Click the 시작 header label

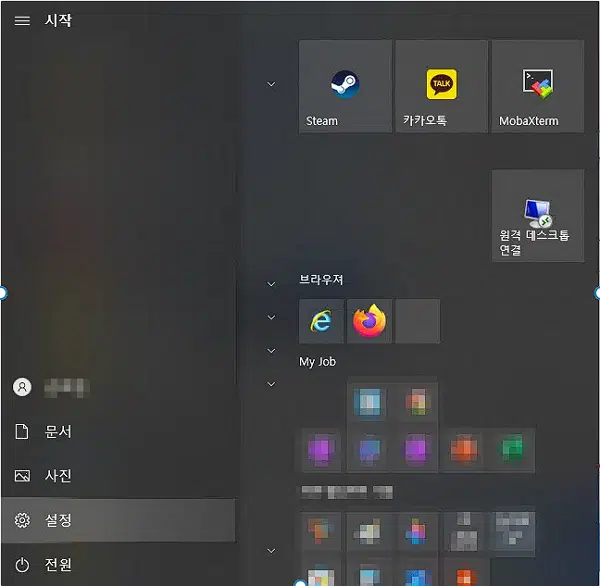click(x=58, y=20)
